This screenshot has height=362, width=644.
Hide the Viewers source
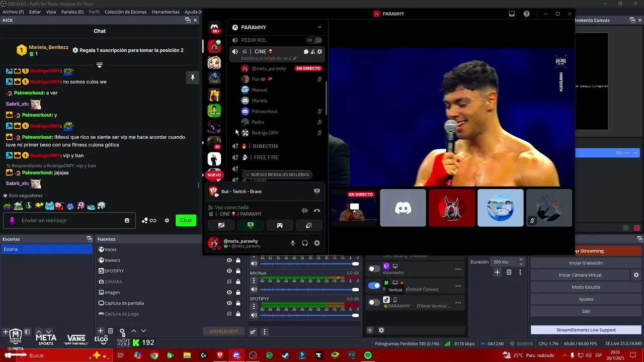229,260
